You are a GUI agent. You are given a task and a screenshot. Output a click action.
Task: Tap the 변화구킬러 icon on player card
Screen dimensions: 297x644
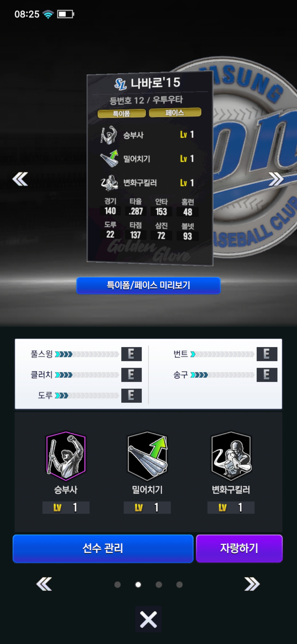pos(109,183)
